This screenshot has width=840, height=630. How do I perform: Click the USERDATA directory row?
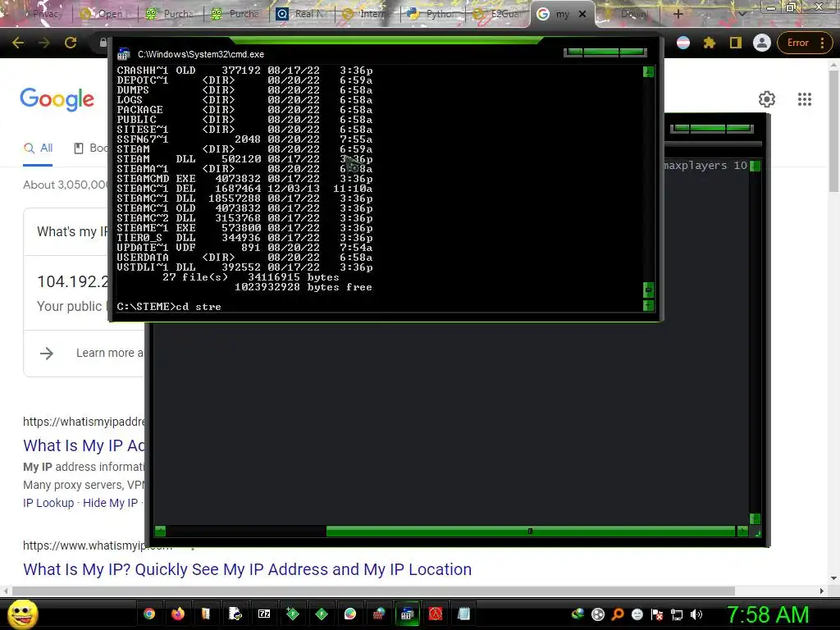[x=244, y=258]
